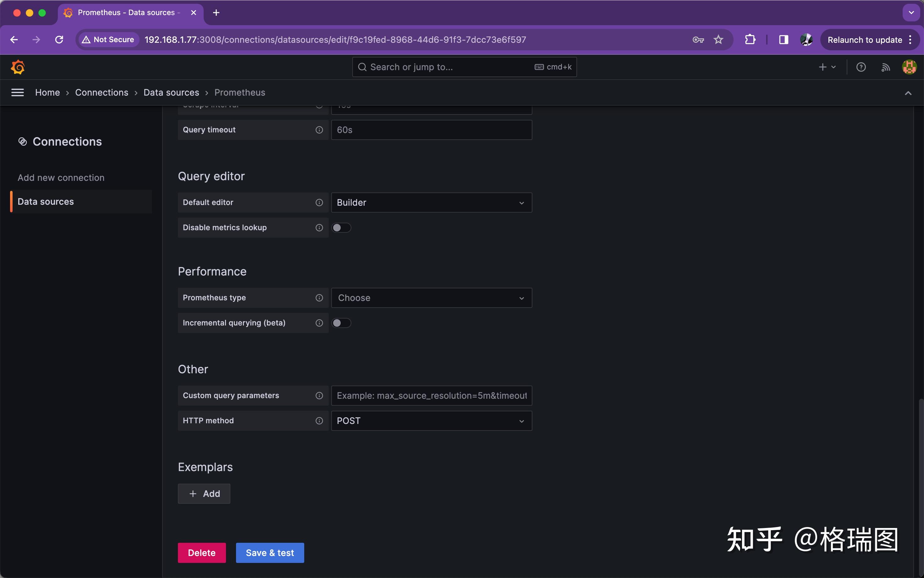Click the Save & test button

point(270,553)
